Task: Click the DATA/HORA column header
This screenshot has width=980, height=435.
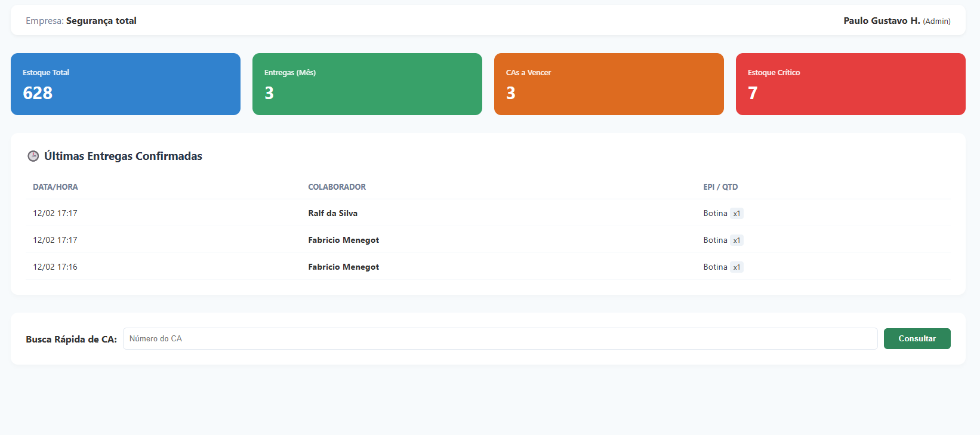Action: click(x=56, y=187)
